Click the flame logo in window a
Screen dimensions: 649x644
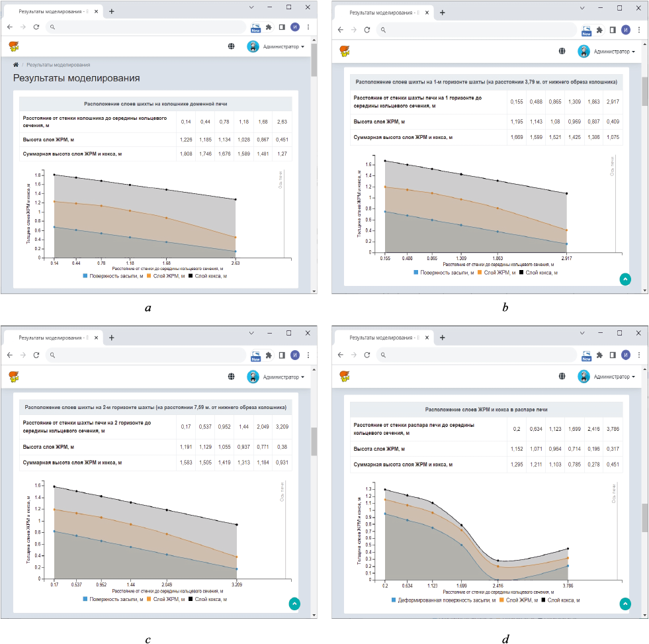(x=14, y=46)
